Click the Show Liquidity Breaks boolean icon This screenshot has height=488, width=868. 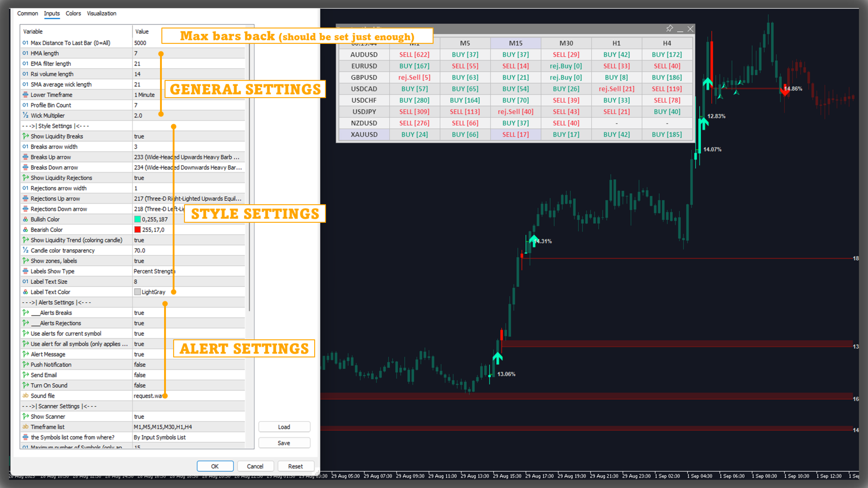pos(25,136)
